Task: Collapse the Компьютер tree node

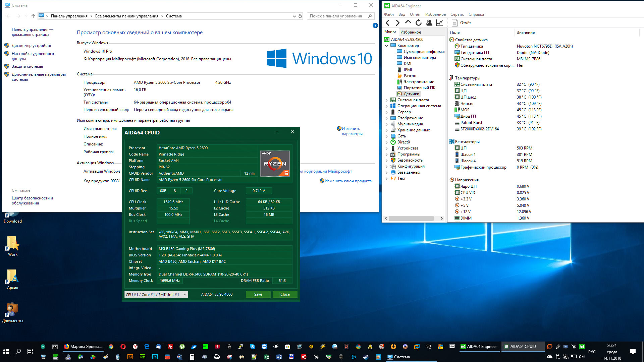Action: tap(386, 46)
